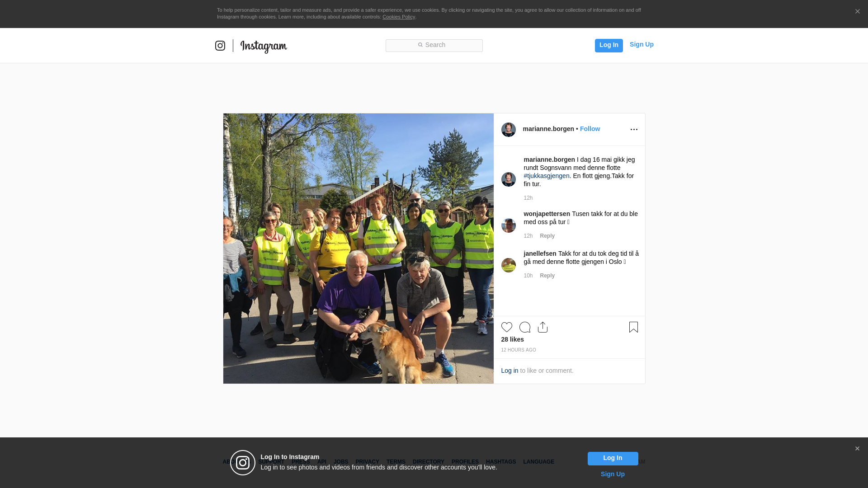Follow marianne.borgen
868x488 pixels.
coord(590,129)
